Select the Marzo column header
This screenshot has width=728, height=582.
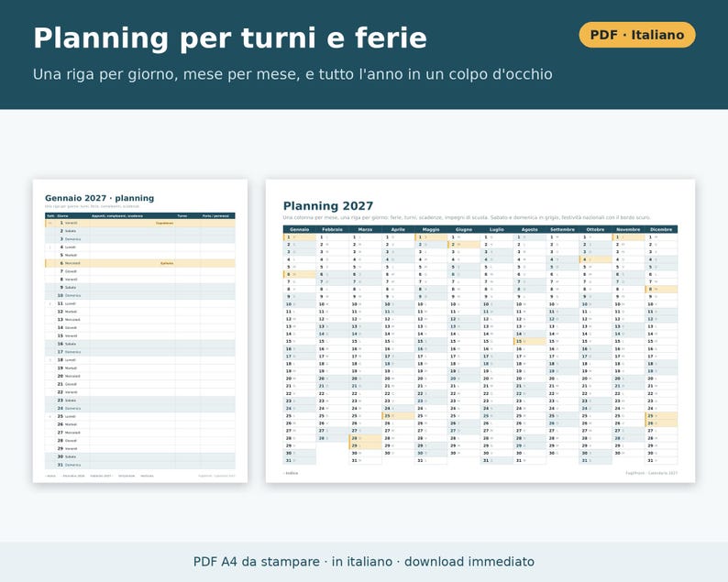[x=366, y=229]
